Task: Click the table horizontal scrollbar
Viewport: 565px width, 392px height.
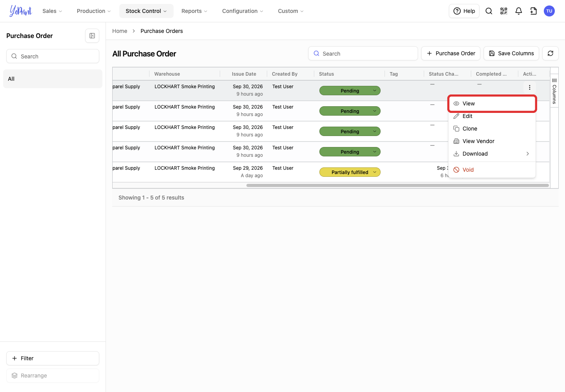Action: coord(397,185)
